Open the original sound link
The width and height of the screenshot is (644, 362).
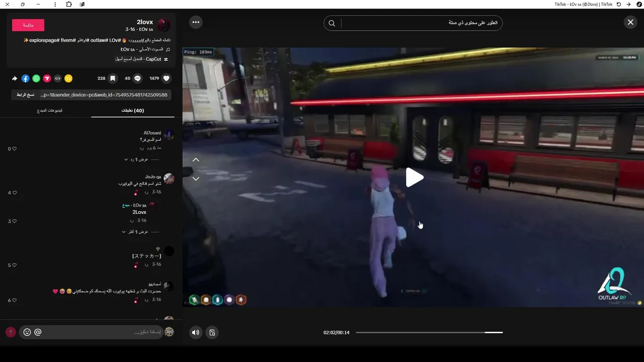(x=142, y=49)
